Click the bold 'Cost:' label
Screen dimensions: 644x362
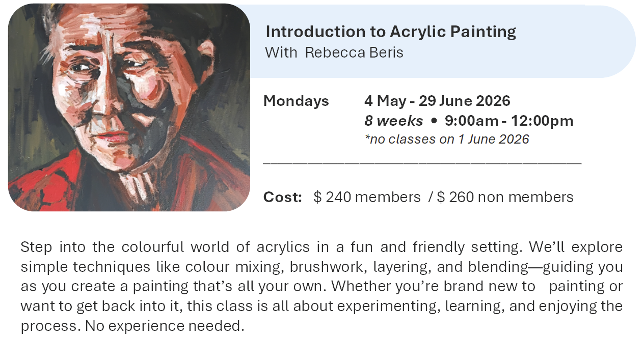pyautogui.click(x=283, y=197)
